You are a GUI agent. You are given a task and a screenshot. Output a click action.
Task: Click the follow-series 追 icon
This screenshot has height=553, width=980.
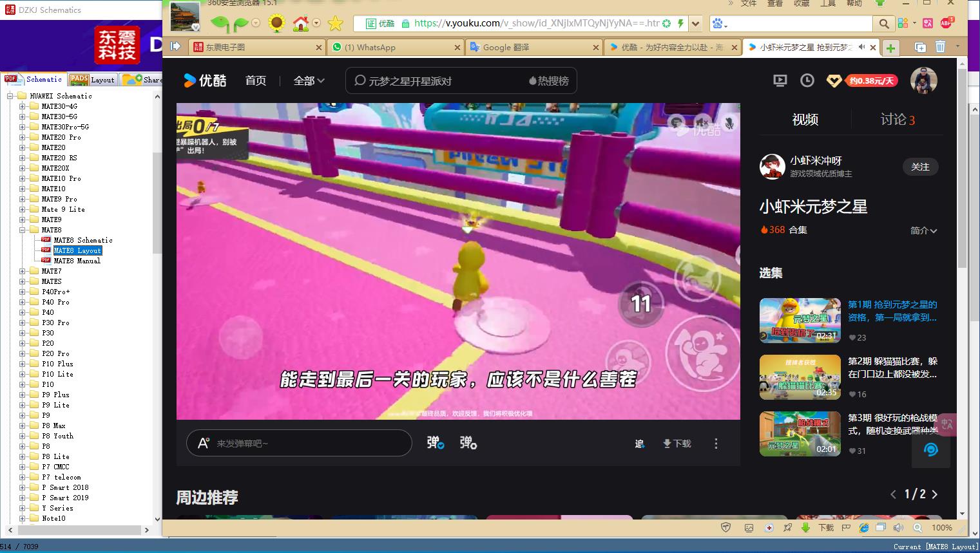pos(639,444)
